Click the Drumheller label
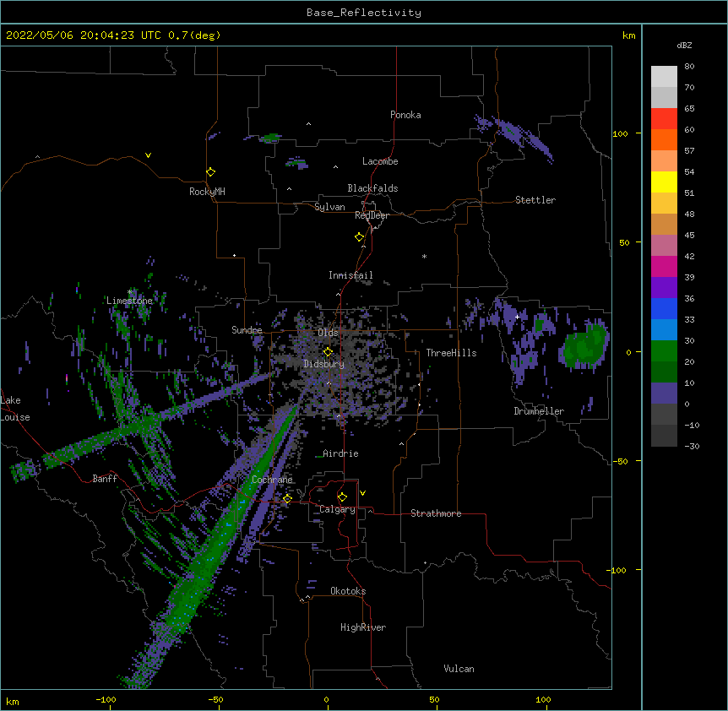The image size is (728, 711). (539, 411)
